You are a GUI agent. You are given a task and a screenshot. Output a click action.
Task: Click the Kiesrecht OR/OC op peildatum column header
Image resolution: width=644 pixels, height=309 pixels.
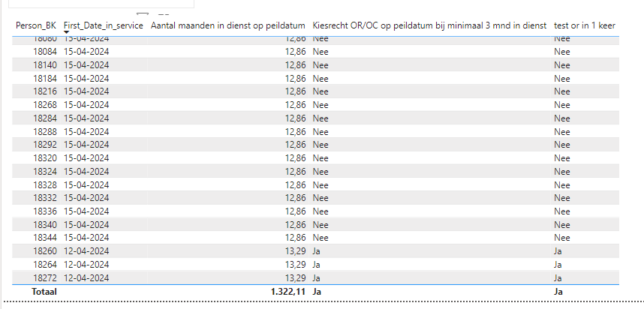(x=429, y=25)
